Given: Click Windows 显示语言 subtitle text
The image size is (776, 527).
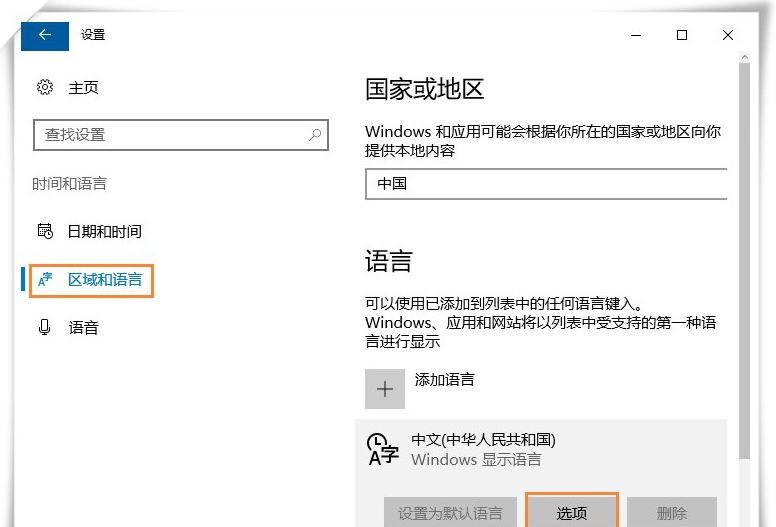Looking at the screenshot, I should 476,460.
